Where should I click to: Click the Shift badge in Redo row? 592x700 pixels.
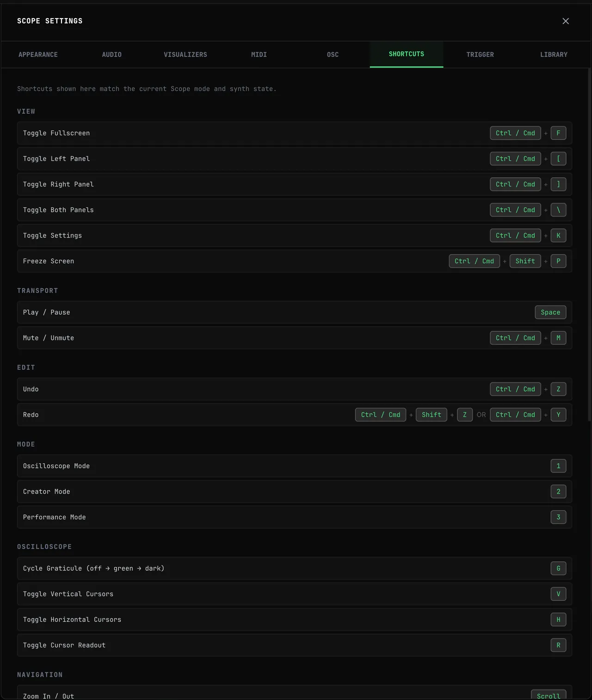pos(432,415)
